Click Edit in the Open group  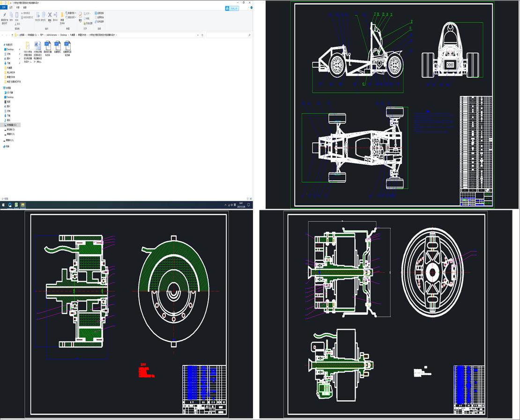(x=88, y=19)
